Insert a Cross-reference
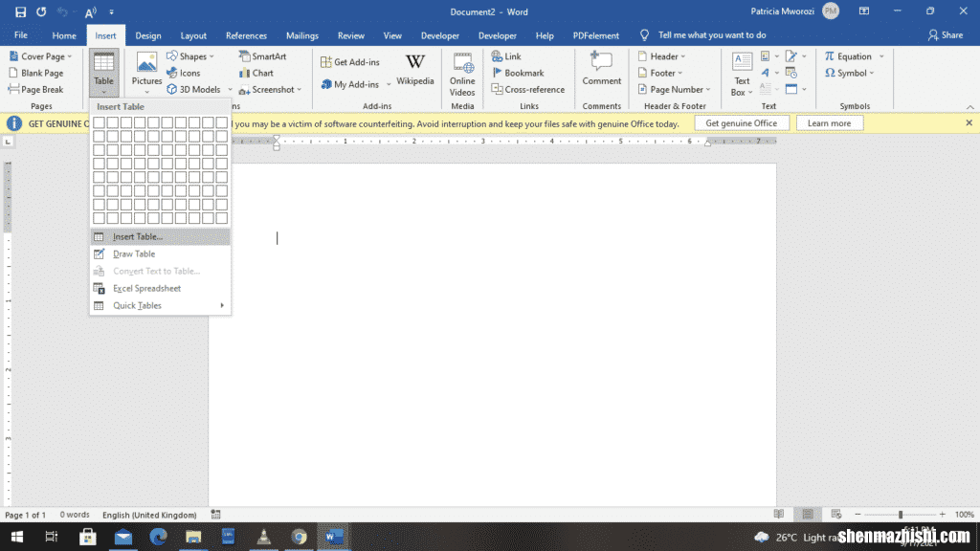Viewport: 980px width, 551px height. (528, 89)
